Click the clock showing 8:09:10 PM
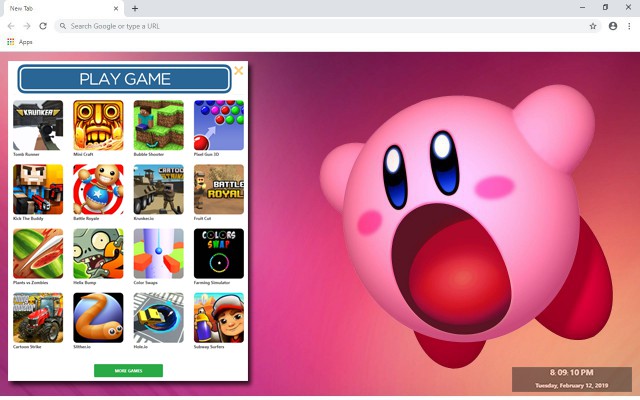 click(x=571, y=372)
